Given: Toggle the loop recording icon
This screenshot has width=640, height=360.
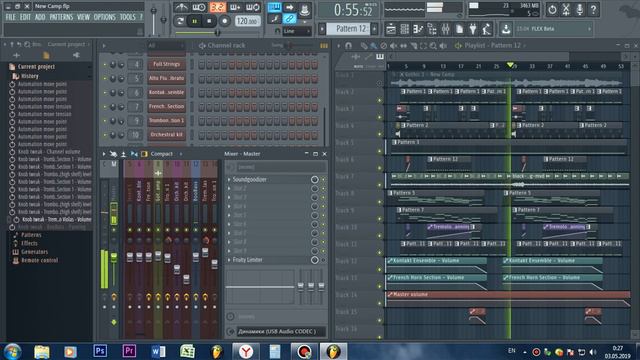Looking at the screenshot, I should pyautogui.click(x=253, y=7).
